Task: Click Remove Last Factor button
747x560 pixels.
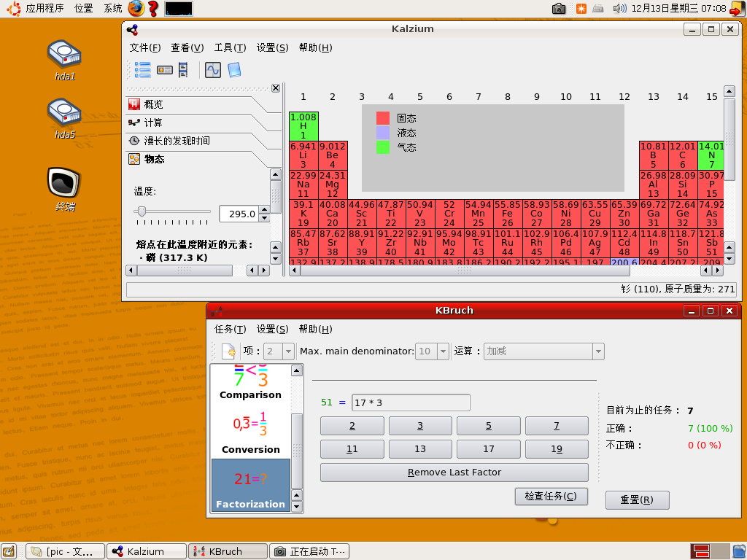Action: (454, 472)
